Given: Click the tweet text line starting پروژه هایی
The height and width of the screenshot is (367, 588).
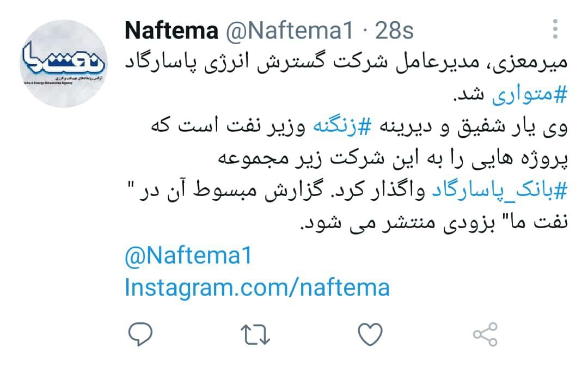Looking at the screenshot, I should 393,159.
